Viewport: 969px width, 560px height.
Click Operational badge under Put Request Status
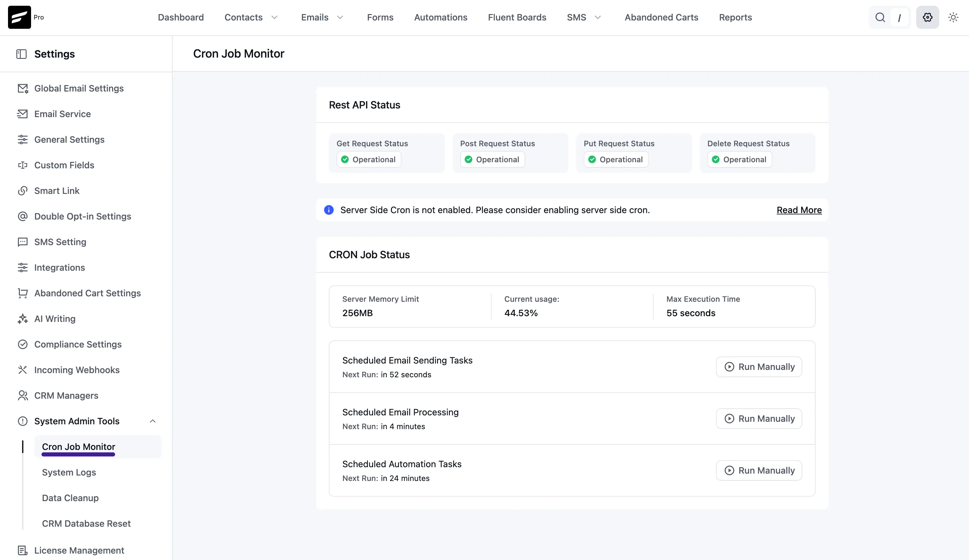[616, 159]
